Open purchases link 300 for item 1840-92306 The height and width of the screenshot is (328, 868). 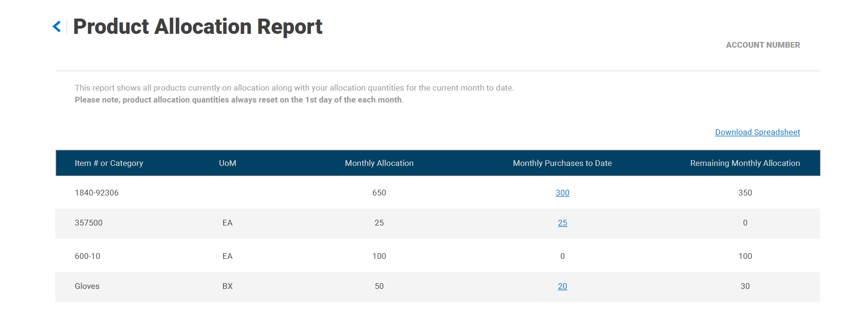tap(562, 193)
